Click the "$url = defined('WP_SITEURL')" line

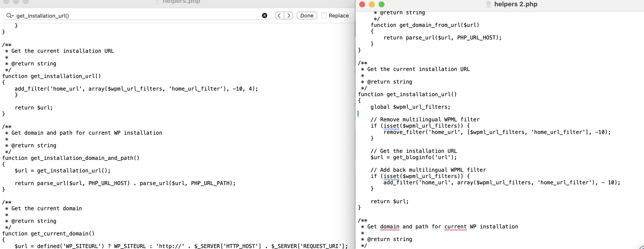(181, 246)
